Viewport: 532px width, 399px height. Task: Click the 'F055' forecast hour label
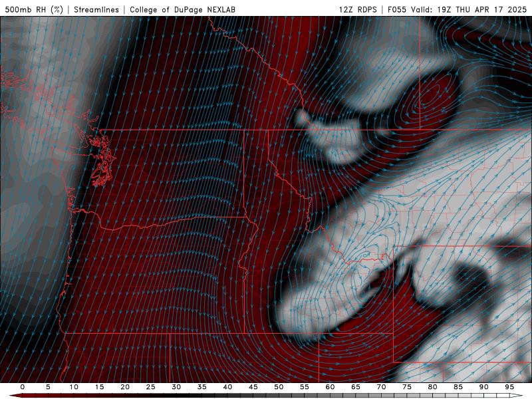tap(396, 9)
